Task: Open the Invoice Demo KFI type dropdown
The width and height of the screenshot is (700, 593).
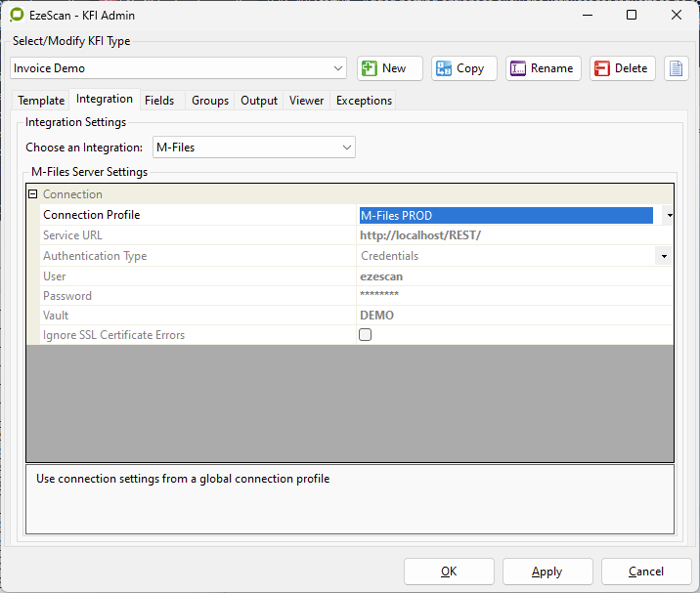Action: [338, 68]
